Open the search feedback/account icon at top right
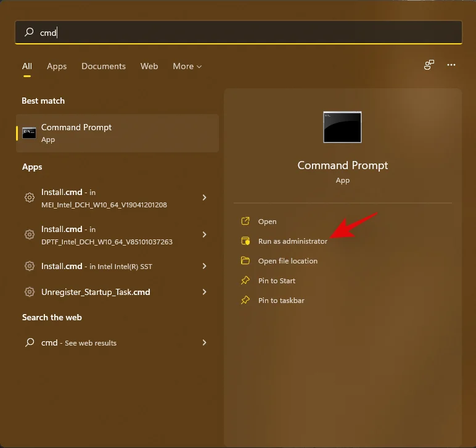The height and width of the screenshot is (448, 476). click(x=429, y=65)
